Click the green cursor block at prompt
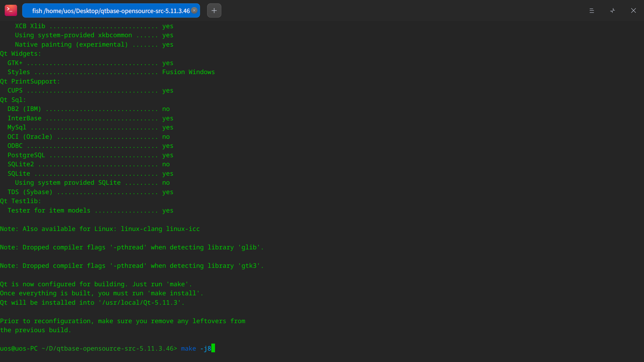The height and width of the screenshot is (362, 644). pyautogui.click(x=213, y=349)
